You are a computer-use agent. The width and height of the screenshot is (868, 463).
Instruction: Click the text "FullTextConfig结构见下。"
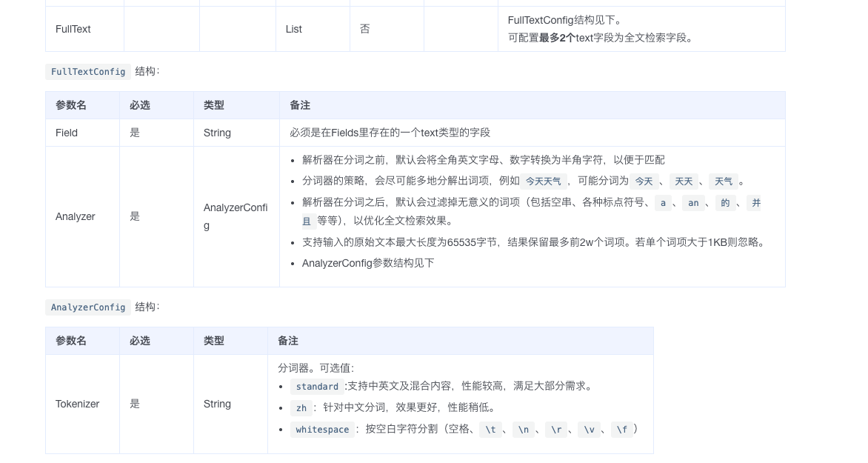pos(565,21)
